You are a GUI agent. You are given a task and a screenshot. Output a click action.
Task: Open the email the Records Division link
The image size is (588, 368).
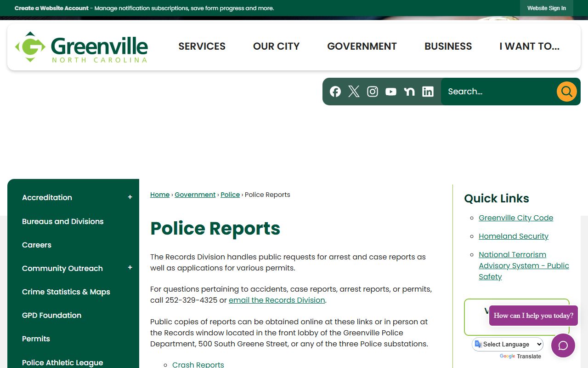(x=277, y=300)
